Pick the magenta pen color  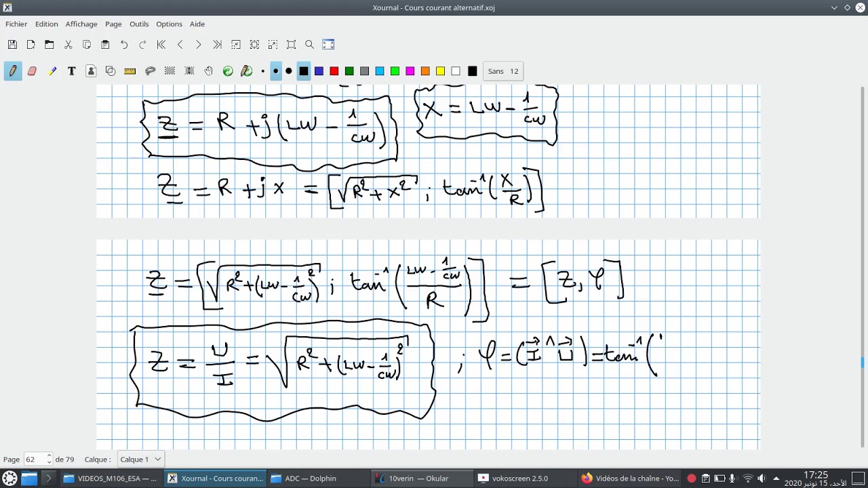click(x=410, y=71)
